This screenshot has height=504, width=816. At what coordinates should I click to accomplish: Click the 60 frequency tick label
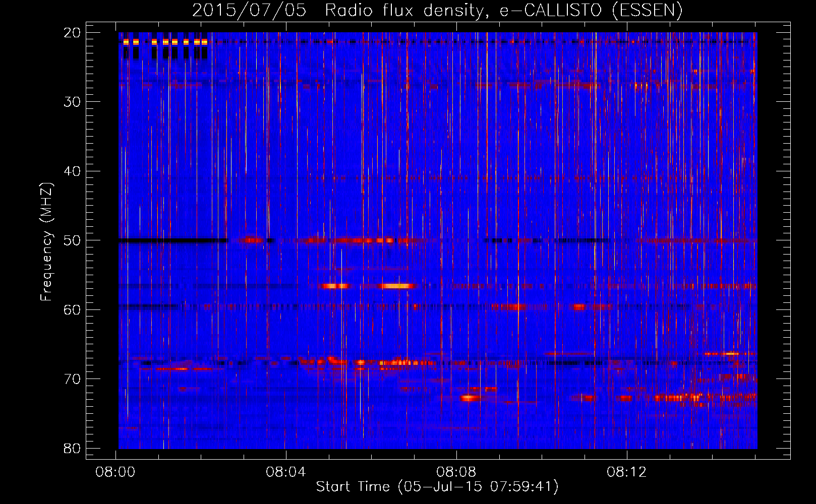[x=72, y=309]
